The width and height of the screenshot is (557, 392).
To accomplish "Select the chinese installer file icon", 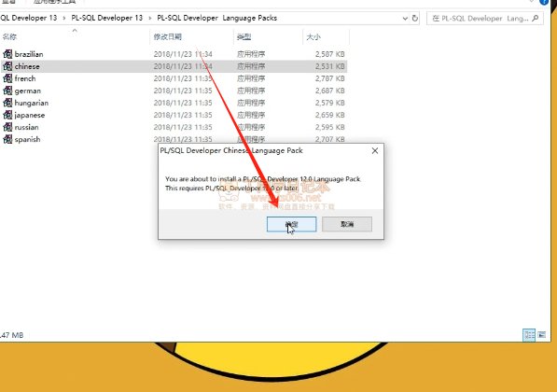I will [7, 66].
